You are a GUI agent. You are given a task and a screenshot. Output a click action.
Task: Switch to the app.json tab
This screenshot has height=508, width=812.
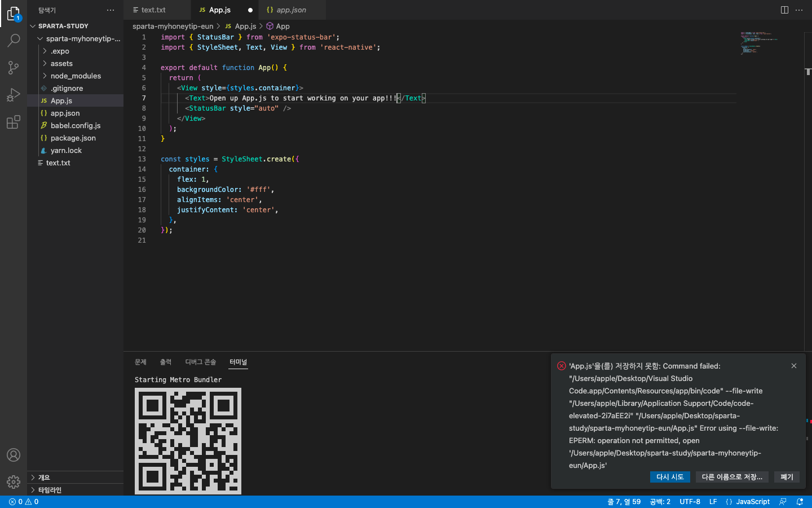(x=291, y=10)
